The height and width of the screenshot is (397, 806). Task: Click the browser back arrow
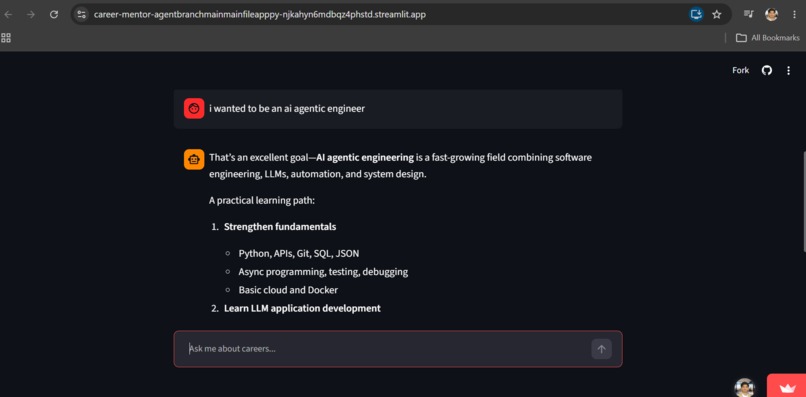click(8, 14)
